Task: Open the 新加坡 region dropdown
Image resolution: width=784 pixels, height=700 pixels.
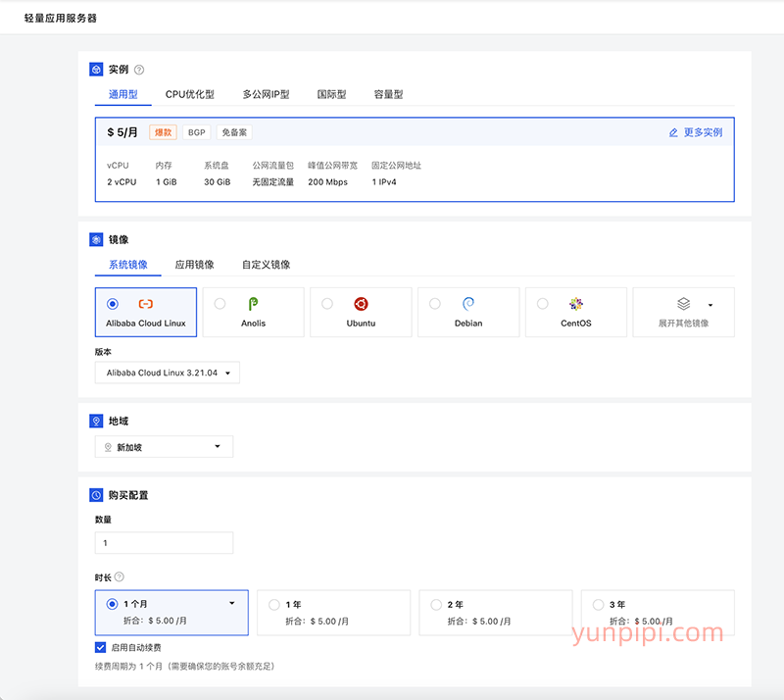Action: [164, 446]
